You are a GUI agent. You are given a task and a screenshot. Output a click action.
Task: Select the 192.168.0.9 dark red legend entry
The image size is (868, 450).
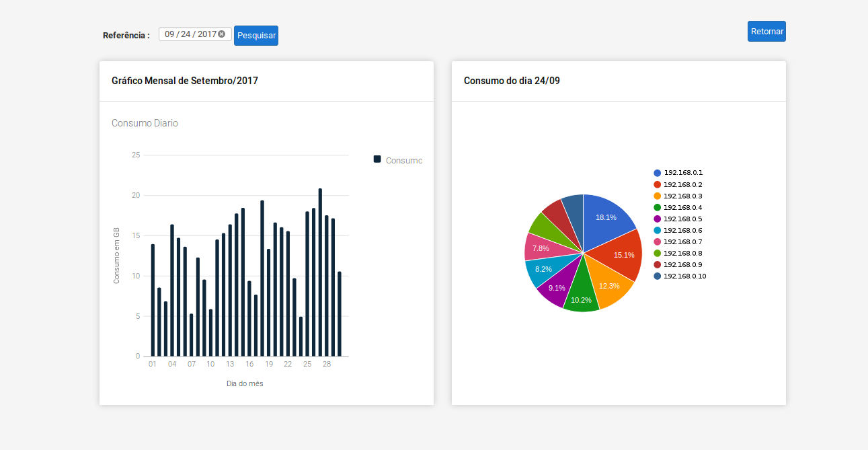pyautogui.click(x=682, y=264)
